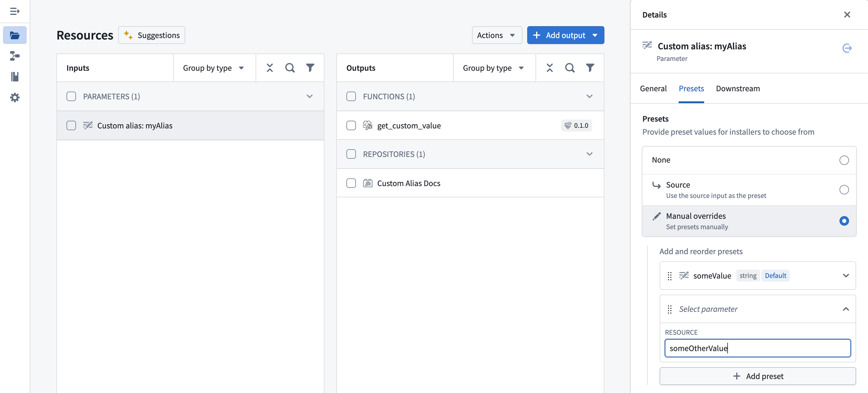Switch to the Downstream tab
This screenshot has width=868, height=393.
point(738,88)
